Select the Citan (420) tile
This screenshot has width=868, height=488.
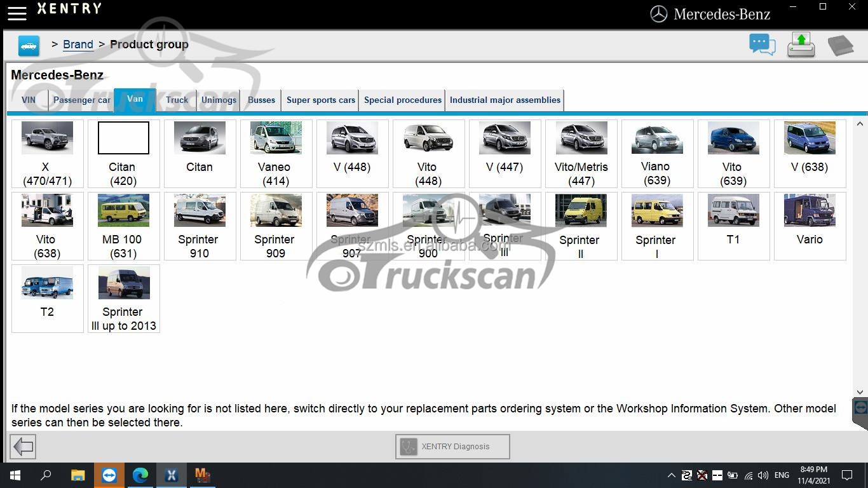point(124,154)
